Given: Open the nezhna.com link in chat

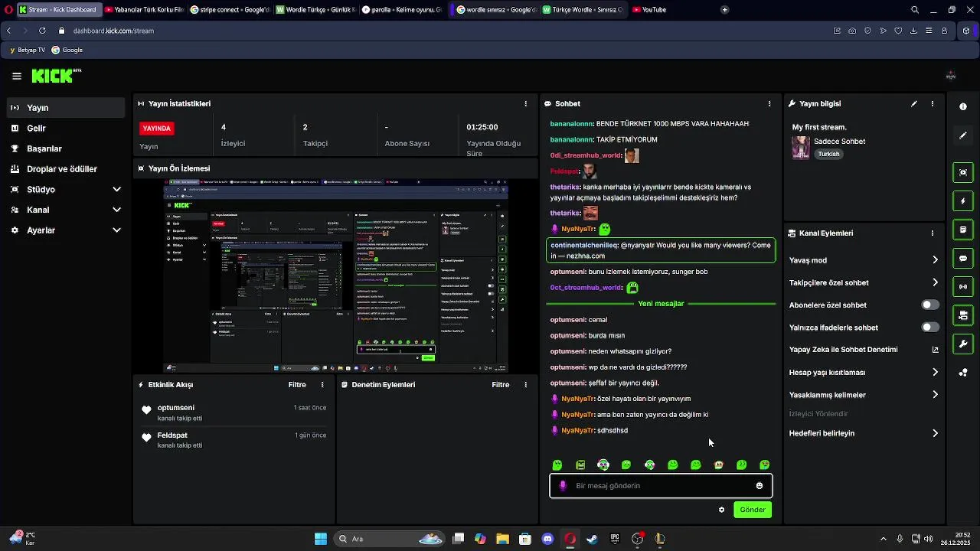Looking at the screenshot, I should 586,256.
